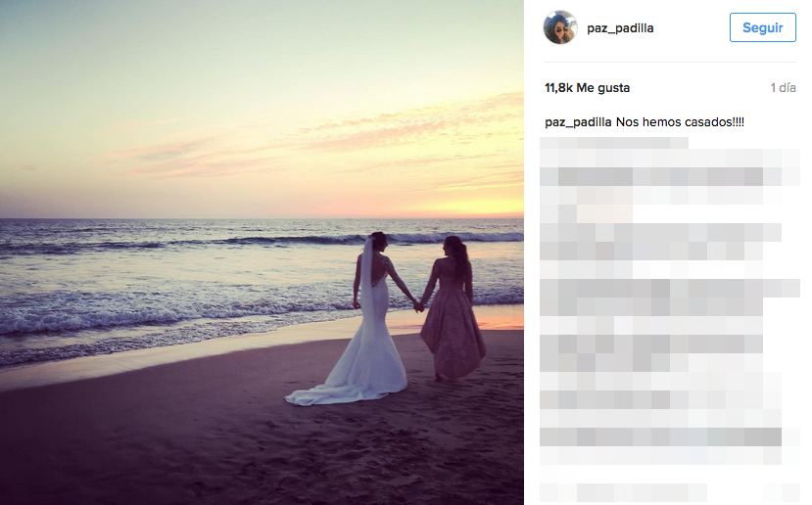View the 11,8k Me gusta likes list
This screenshot has height=505, width=812.
(587, 87)
